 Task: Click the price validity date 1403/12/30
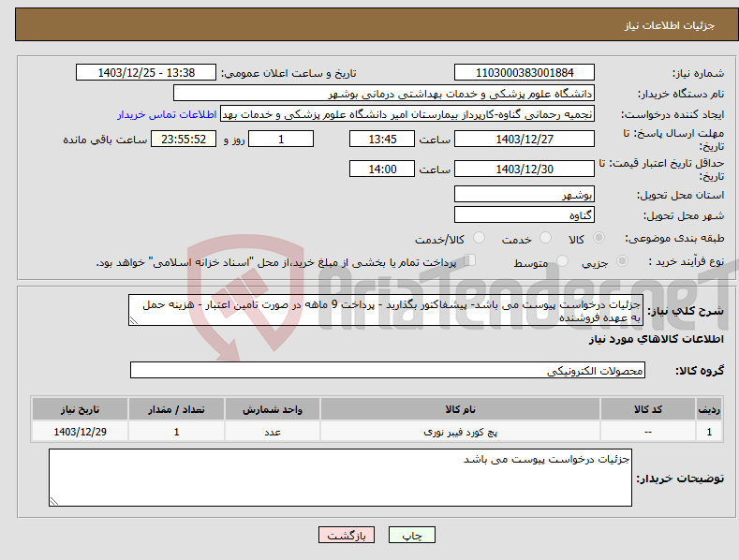click(x=525, y=169)
